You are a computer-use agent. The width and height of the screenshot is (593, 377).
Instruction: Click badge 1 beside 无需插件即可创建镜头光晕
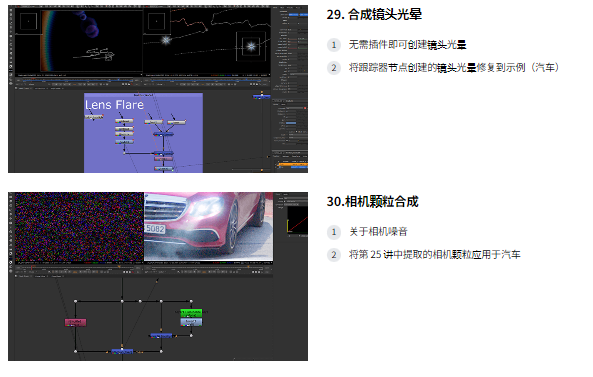tap(334, 45)
